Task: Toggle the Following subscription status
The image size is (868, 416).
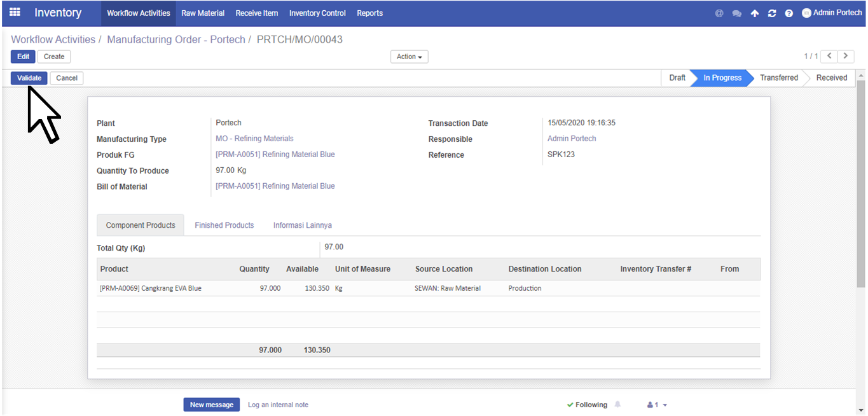Action: coord(587,405)
